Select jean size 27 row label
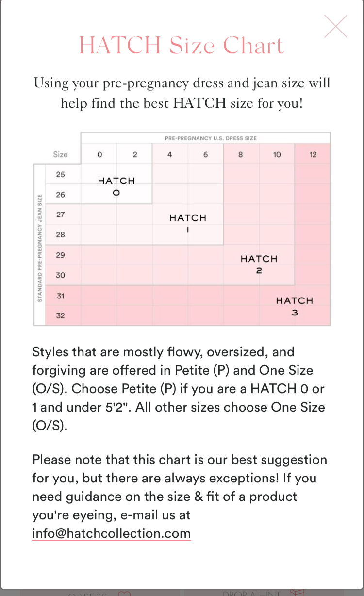Viewport: 364px width, 596px height. pyautogui.click(x=60, y=214)
